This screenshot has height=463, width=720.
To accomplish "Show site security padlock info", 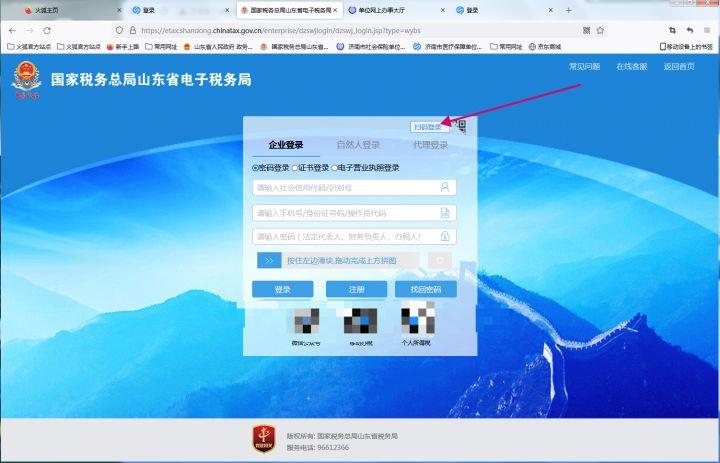I will coord(133,30).
